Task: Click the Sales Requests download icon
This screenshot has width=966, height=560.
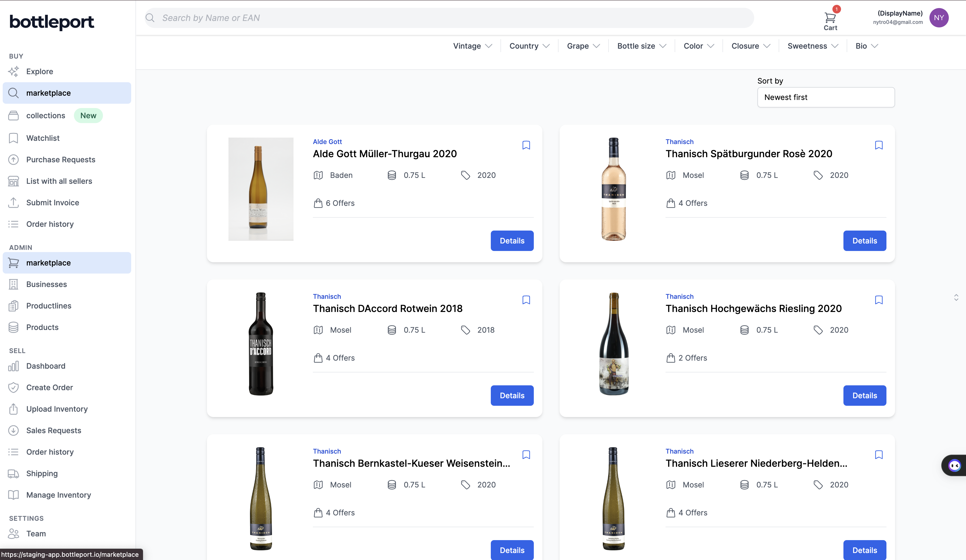Action: pos(13,430)
